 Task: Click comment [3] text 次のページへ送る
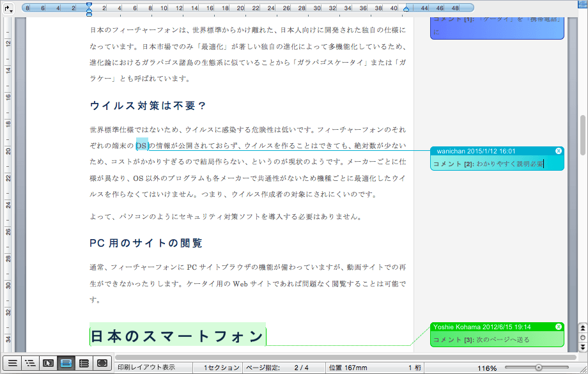tap(503, 340)
